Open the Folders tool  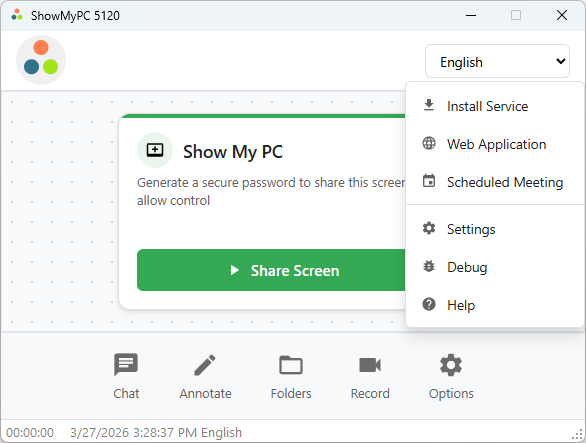[x=291, y=376]
